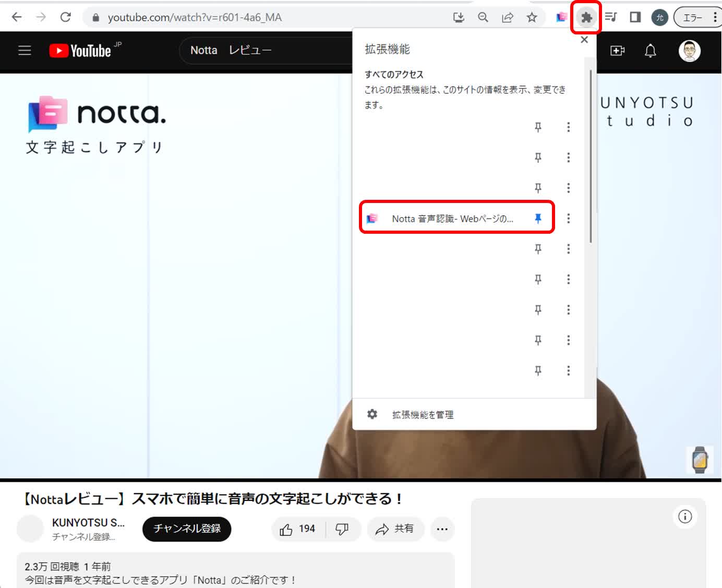Close the extensions popup with X

(584, 40)
